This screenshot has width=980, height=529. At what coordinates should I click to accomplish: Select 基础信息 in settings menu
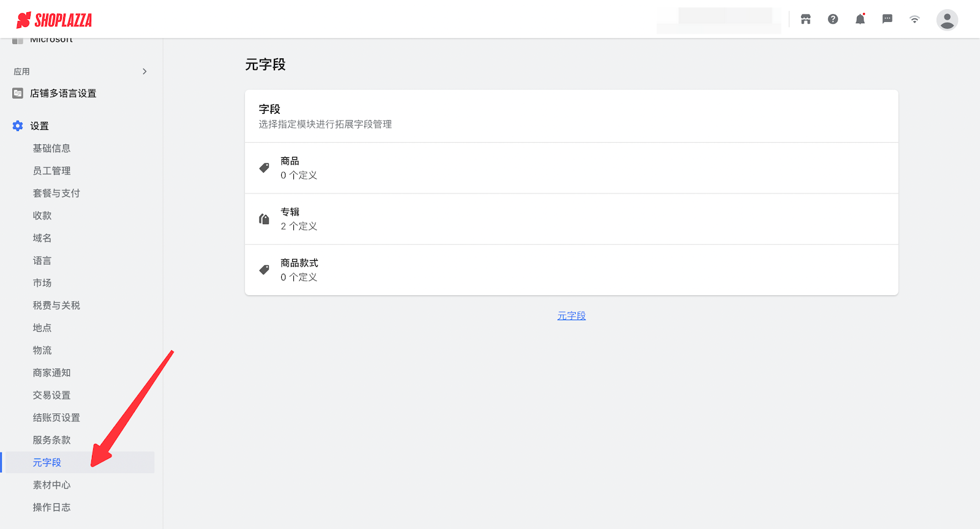tap(51, 148)
